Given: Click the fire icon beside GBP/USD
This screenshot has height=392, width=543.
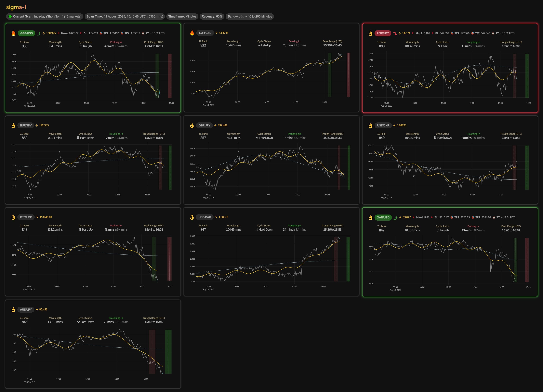Looking at the screenshot, I should point(13,33).
